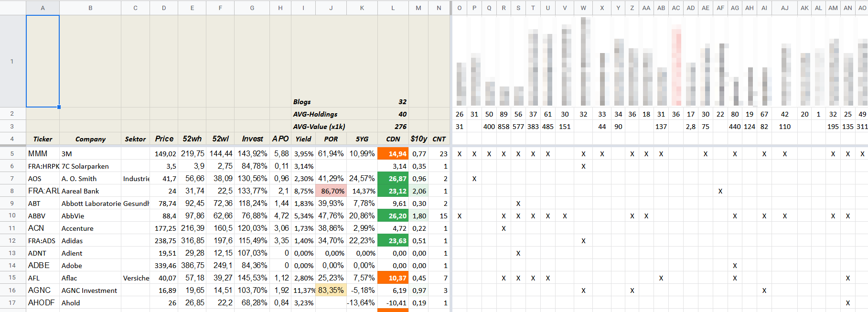The image size is (868, 312).
Task: Select row 10 header
Action: [12, 215]
